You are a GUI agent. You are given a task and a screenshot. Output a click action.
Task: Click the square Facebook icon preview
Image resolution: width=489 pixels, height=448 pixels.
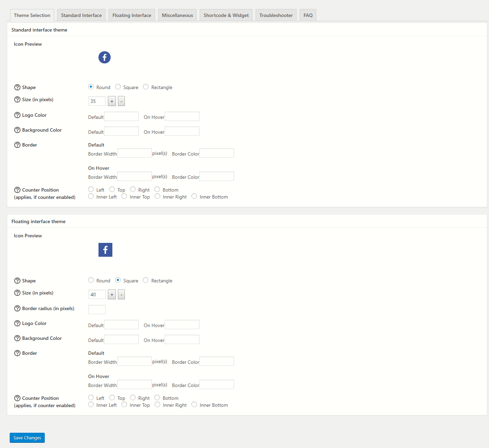coord(105,250)
